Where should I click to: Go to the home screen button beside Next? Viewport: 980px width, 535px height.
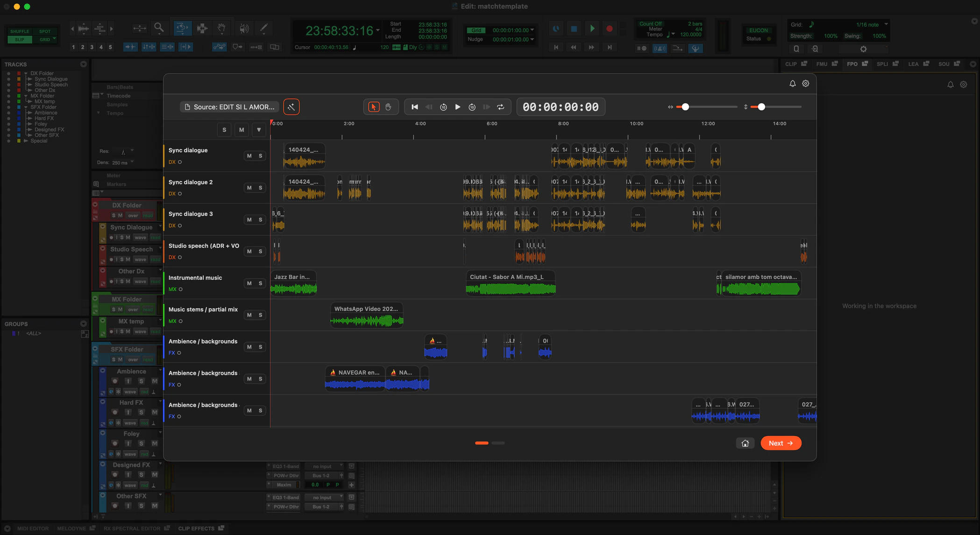click(745, 443)
